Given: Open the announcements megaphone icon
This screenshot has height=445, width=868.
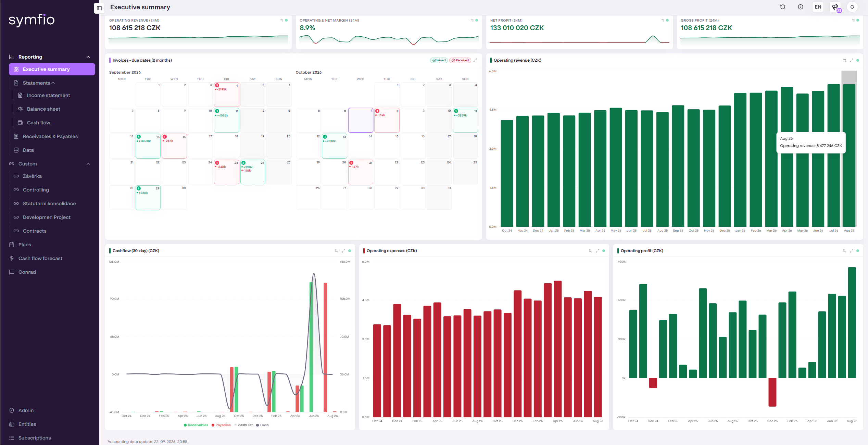Looking at the screenshot, I should point(835,7).
